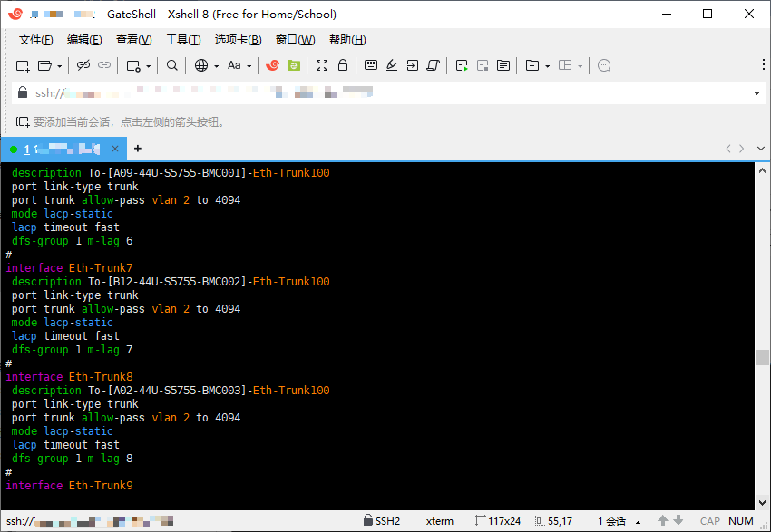Click the 117x24 terminal size text

pyautogui.click(x=504, y=521)
